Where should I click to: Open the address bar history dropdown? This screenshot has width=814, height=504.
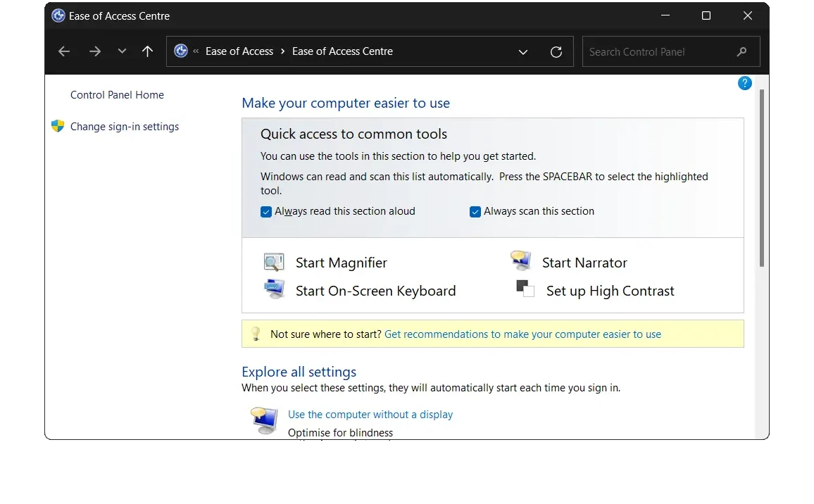coord(523,52)
